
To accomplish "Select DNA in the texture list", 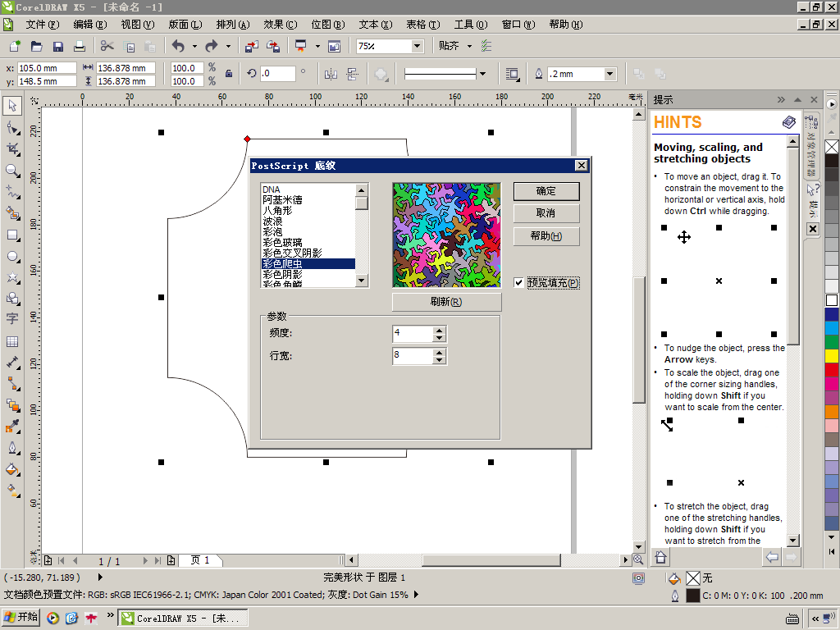I will point(308,189).
